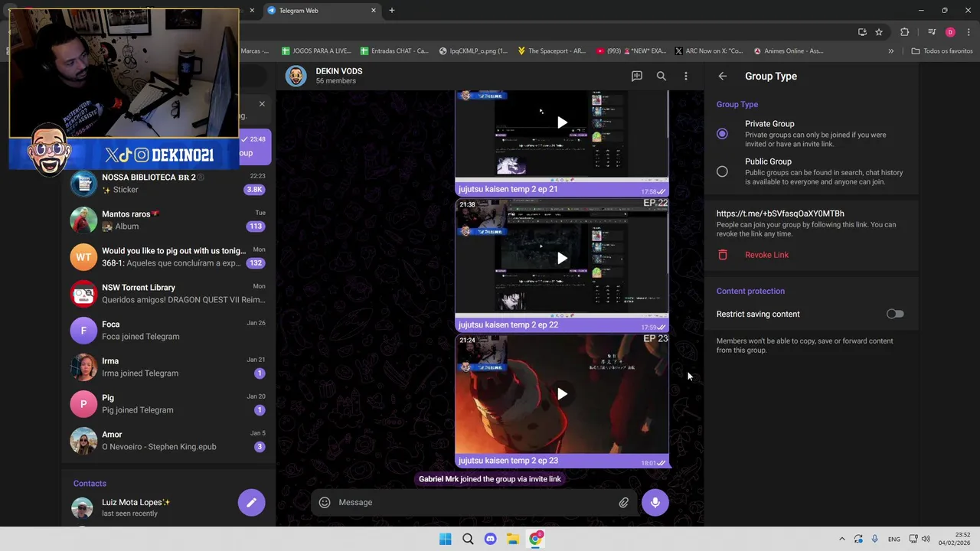Click the red trash icon beside Revoke Link
The height and width of the screenshot is (551, 980).
[x=722, y=255]
